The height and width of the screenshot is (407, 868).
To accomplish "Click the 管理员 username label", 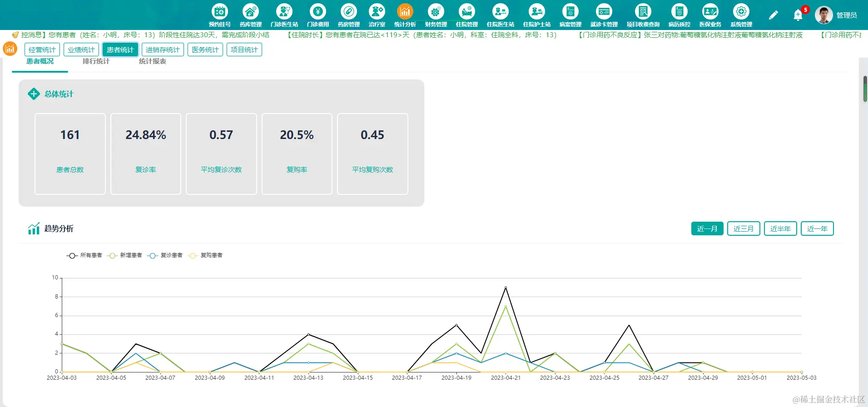I will 847,15.
